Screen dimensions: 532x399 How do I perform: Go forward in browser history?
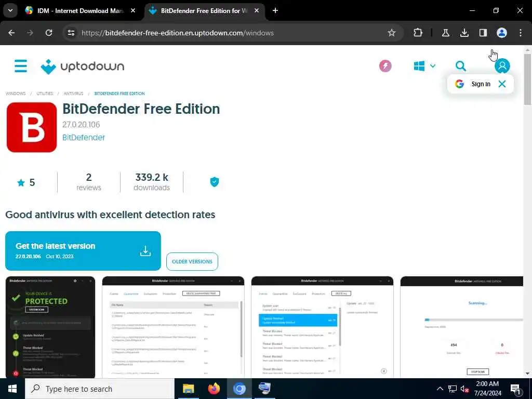(30, 33)
